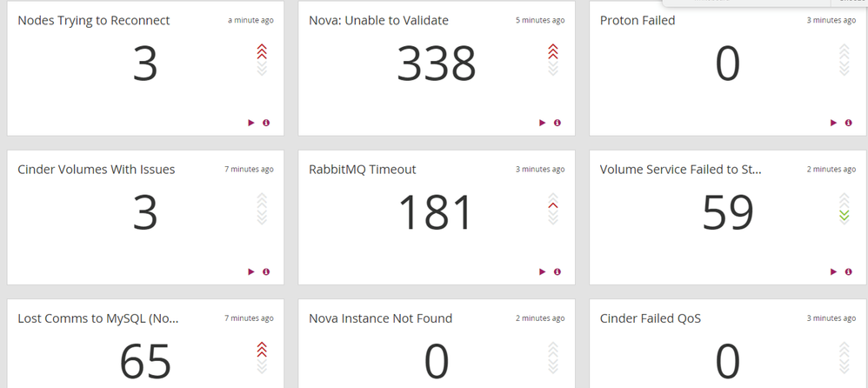Click the value 181 on RabbitMQ Timeout
868x388 pixels.
click(x=435, y=212)
